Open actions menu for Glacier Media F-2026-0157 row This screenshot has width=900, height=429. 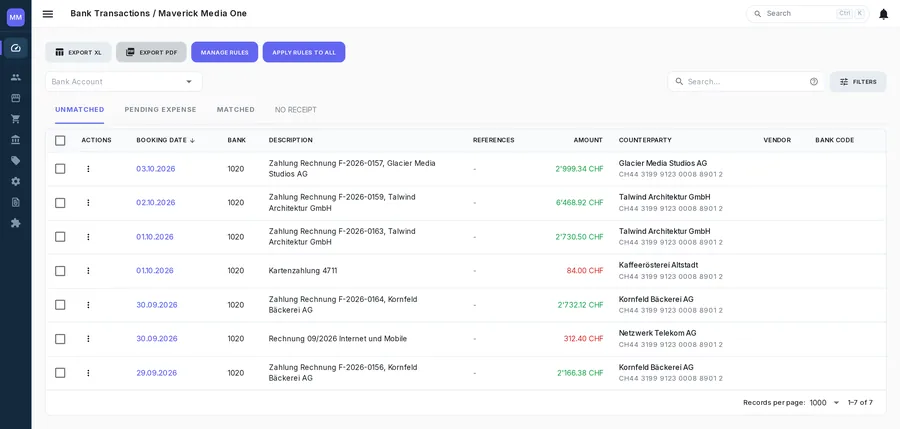coord(88,169)
